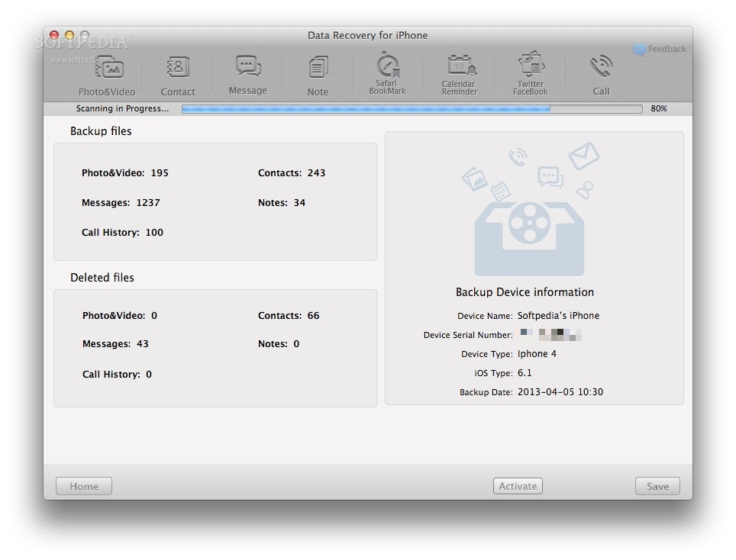Click backup Notes: 34 entry
The image size is (736, 560).
pos(282,203)
